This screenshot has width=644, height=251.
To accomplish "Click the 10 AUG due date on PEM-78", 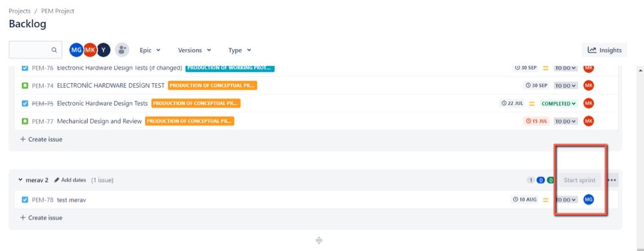I will 525,199.
